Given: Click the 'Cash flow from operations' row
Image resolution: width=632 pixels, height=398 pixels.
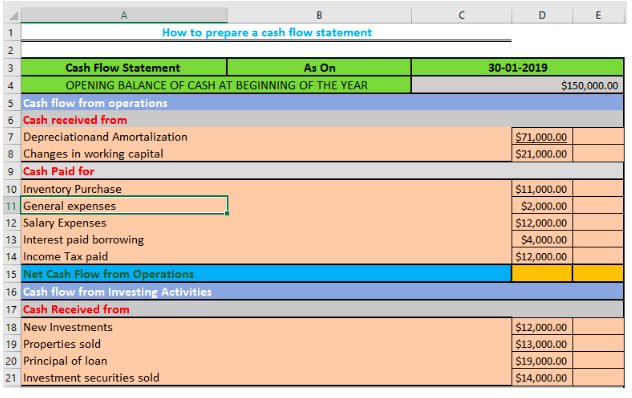Looking at the screenshot, I should (322, 103).
